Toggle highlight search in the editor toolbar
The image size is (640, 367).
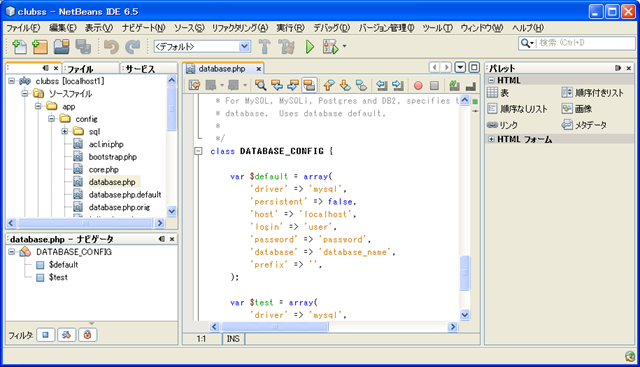tap(309, 85)
